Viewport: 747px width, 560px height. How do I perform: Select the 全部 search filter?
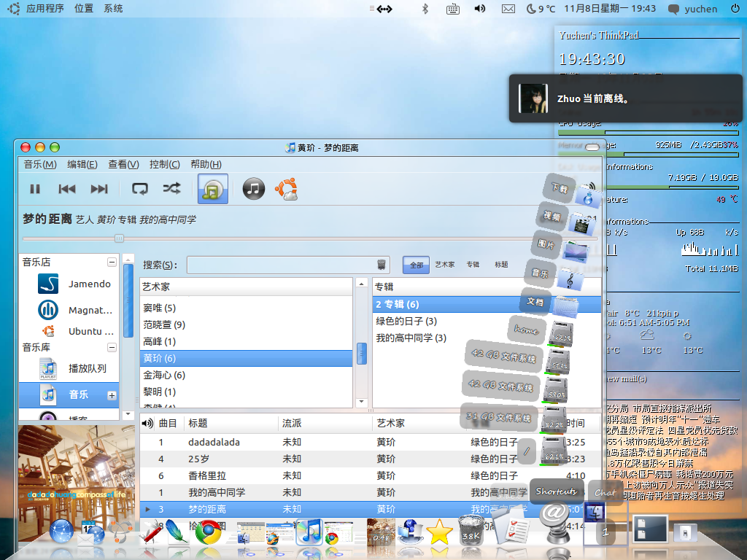pos(417,265)
